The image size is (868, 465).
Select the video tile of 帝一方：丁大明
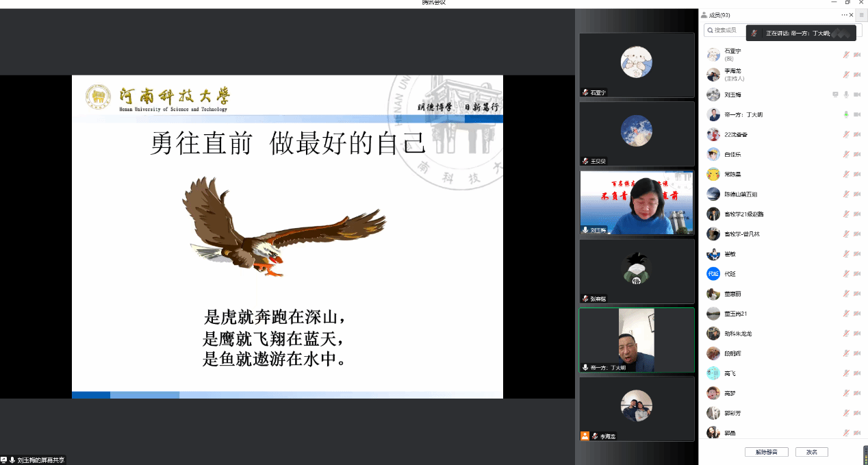(637, 340)
